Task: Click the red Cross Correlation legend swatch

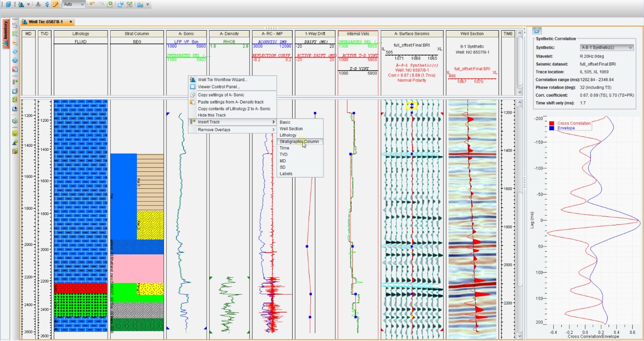Action: (x=551, y=123)
